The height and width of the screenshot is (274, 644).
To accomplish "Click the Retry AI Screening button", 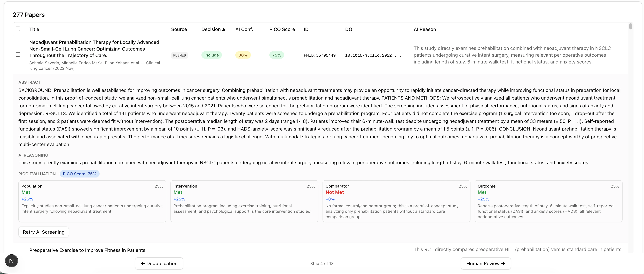I will tap(43, 232).
